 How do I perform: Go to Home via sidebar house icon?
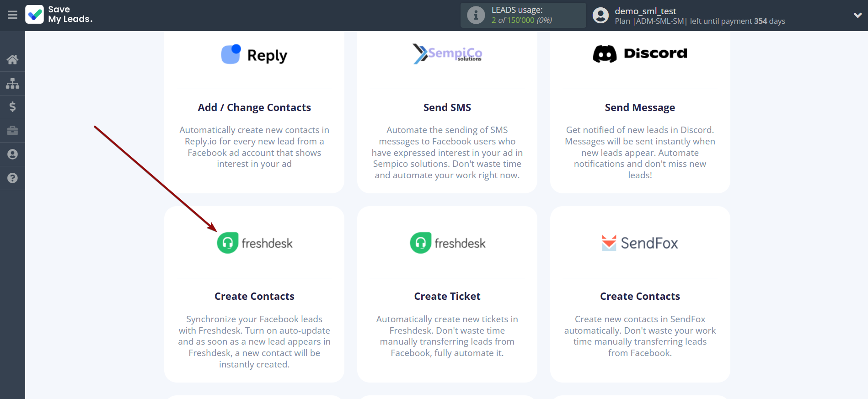point(12,59)
